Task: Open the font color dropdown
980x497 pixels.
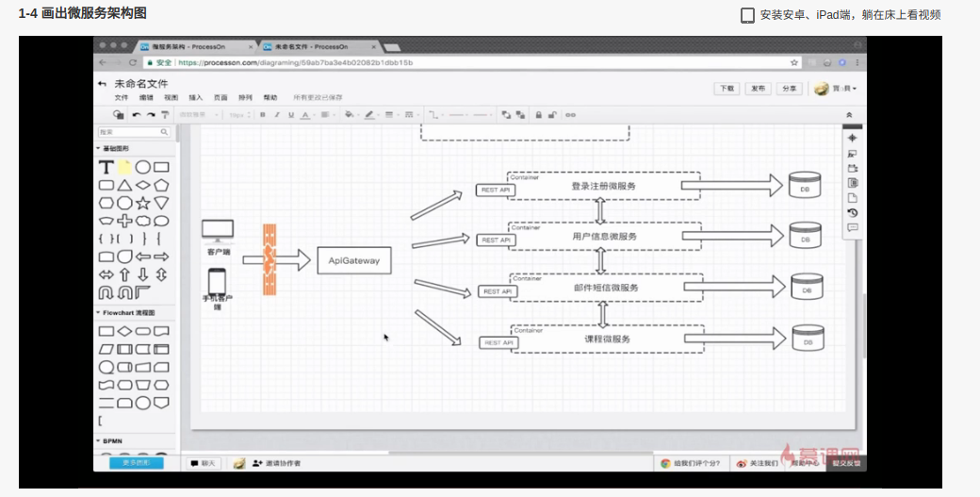Action: pyautogui.click(x=306, y=115)
